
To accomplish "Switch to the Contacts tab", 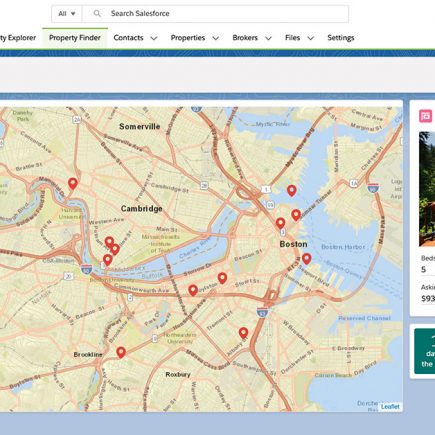I will [x=128, y=38].
